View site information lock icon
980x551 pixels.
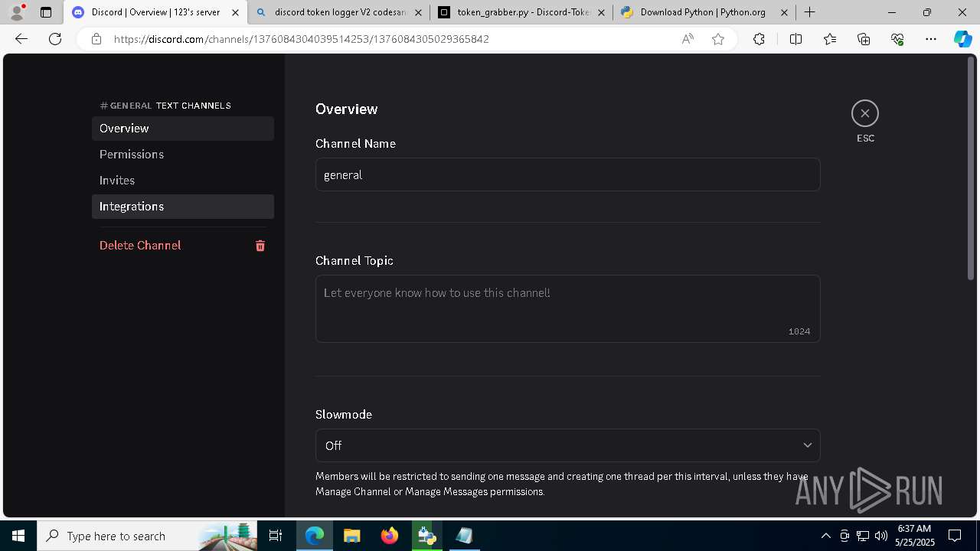coord(96,39)
